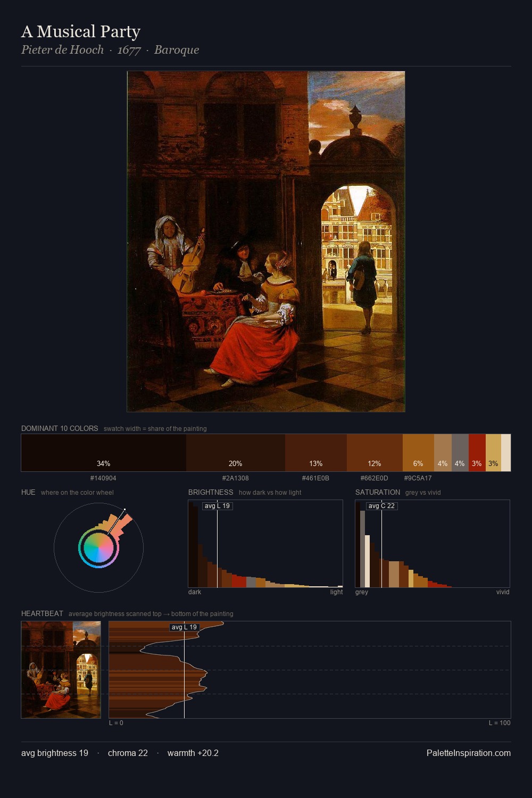Click the BRIGHTNESS section heading

point(211,492)
